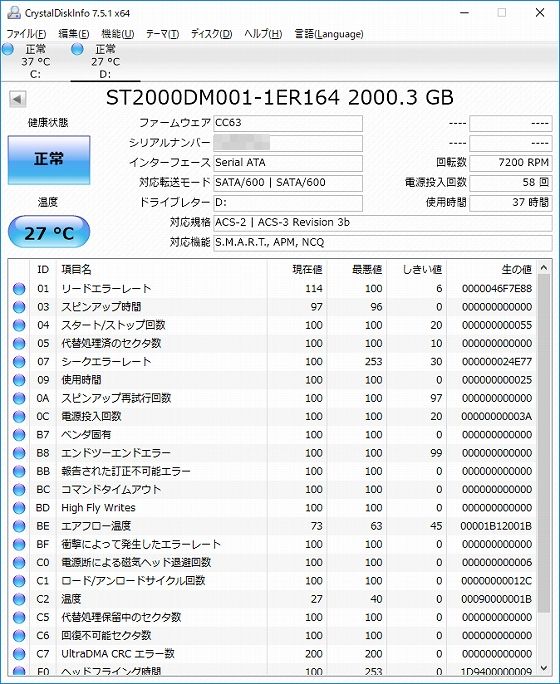This screenshot has width=560, height=684.
Task: Click the status dot for row C0
Action: click(x=19, y=563)
